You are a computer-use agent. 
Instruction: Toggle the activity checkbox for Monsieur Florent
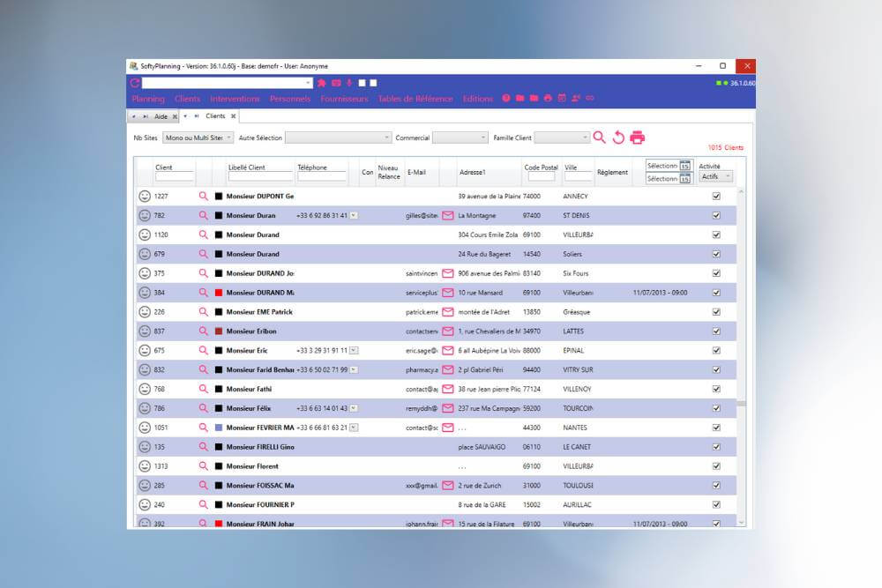(716, 465)
